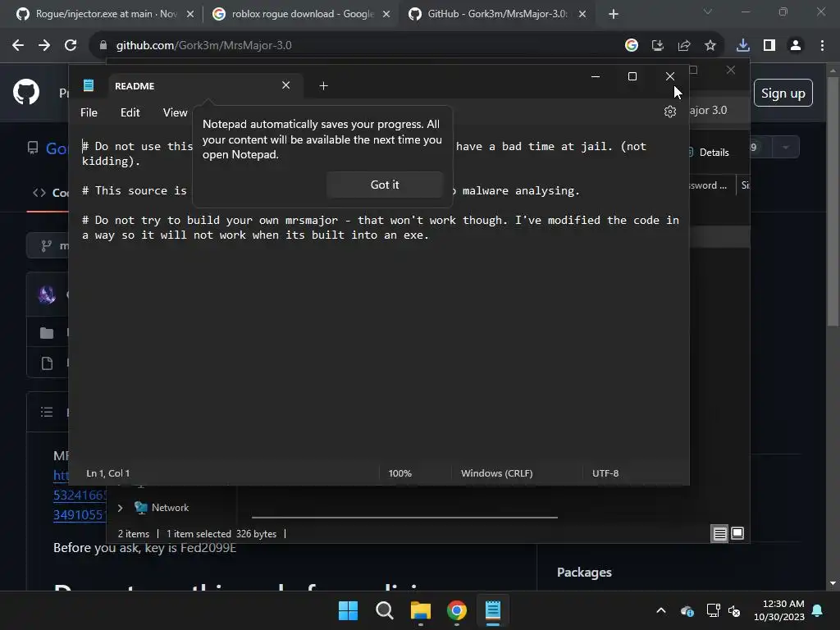Image resolution: width=840 pixels, height=630 pixels.
Task: Click the 100% zoom level in status bar
Action: (x=399, y=473)
